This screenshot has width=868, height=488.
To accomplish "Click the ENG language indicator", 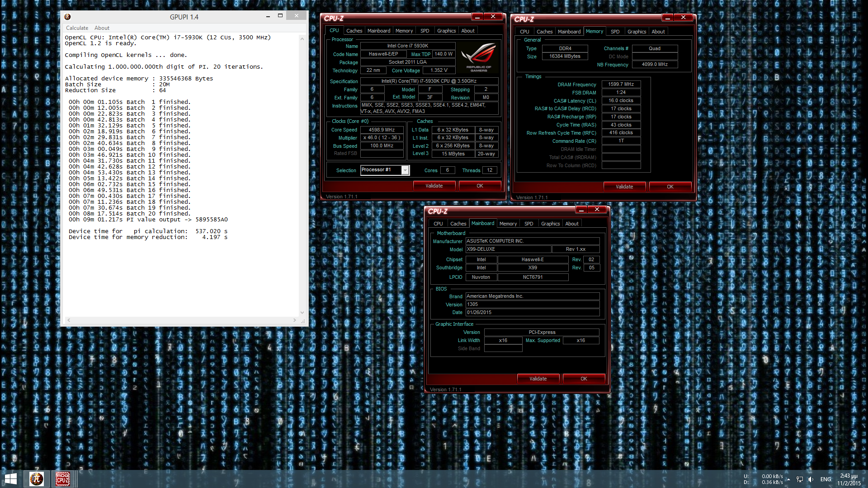I will click(826, 479).
